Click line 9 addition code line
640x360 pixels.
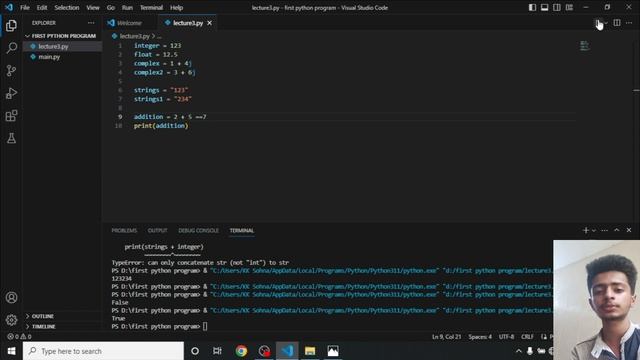[x=170, y=117]
